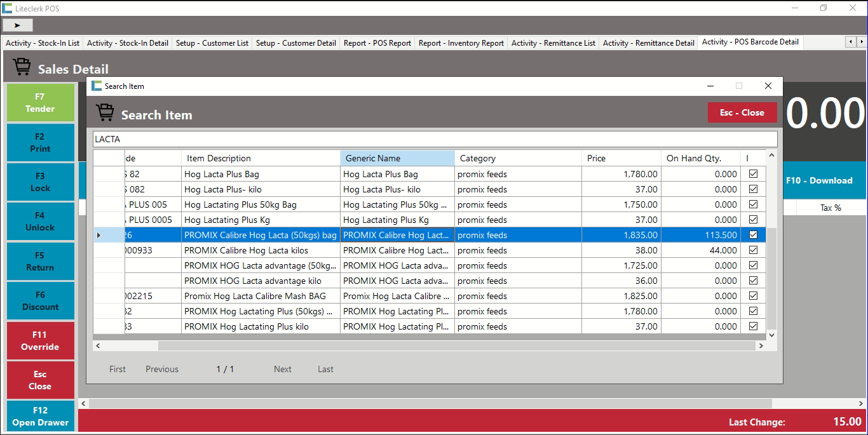The width and height of the screenshot is (868, 435).
Task: Go to the Last page link
Action: click(x=326, y=369)
